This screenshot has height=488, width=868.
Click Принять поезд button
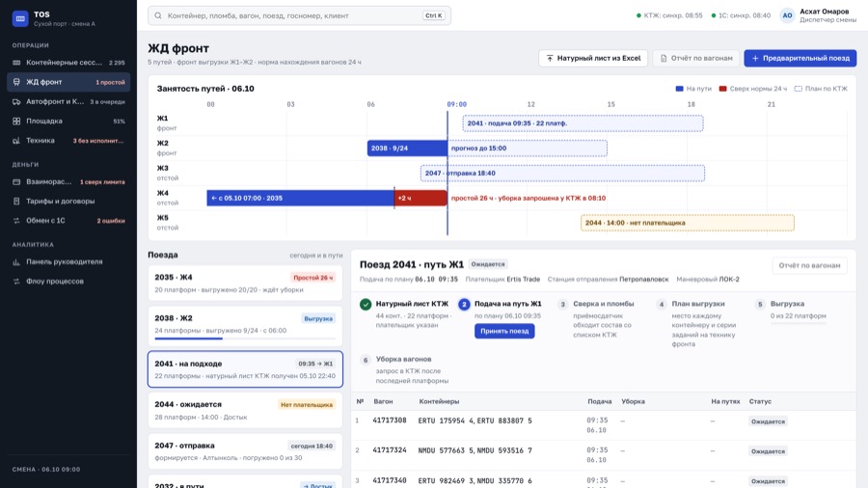(x=504, y=331)
